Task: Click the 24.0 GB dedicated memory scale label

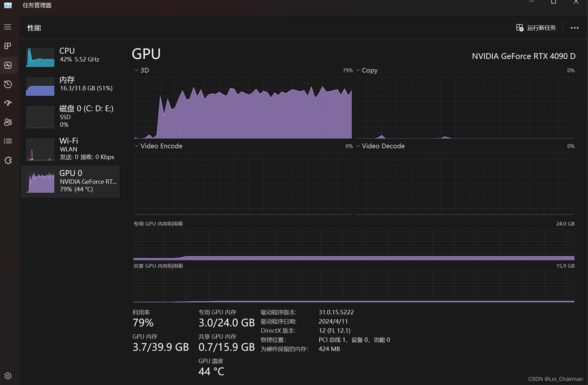Action: tap(565, 224)
